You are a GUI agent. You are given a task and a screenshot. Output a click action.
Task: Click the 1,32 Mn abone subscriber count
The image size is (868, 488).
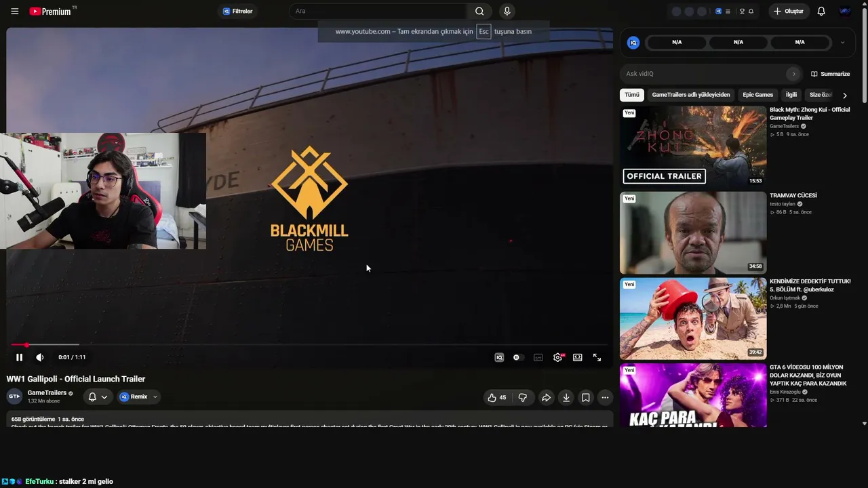tap(43, 401)
